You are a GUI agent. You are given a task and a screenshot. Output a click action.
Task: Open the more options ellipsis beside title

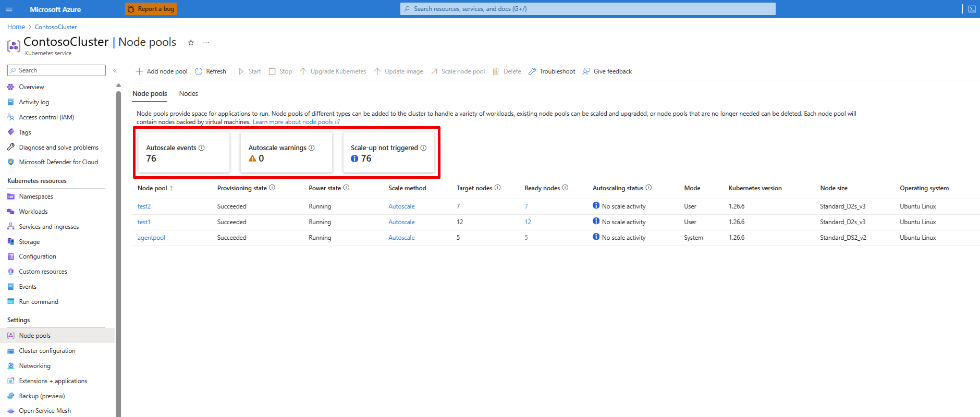point(206,43)
